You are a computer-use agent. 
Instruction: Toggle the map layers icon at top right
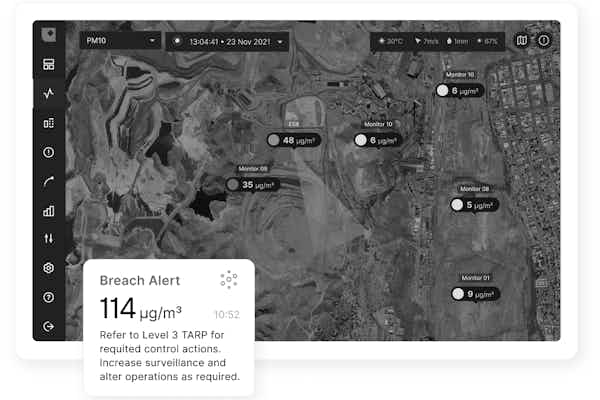(x=521, y=41)
